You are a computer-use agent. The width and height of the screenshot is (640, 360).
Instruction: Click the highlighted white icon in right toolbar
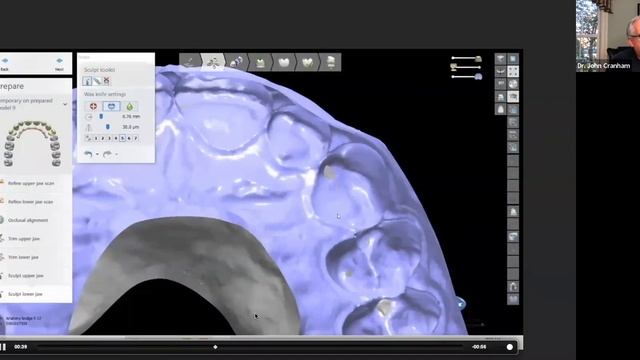pyautogui.click(x=513, y=96)
